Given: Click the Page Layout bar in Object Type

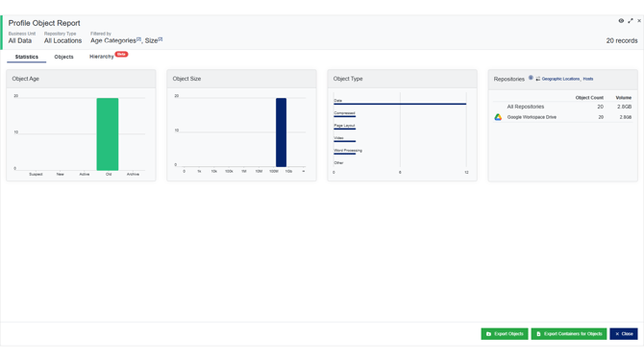Looking at the screenshot, I should pos(345,129).
